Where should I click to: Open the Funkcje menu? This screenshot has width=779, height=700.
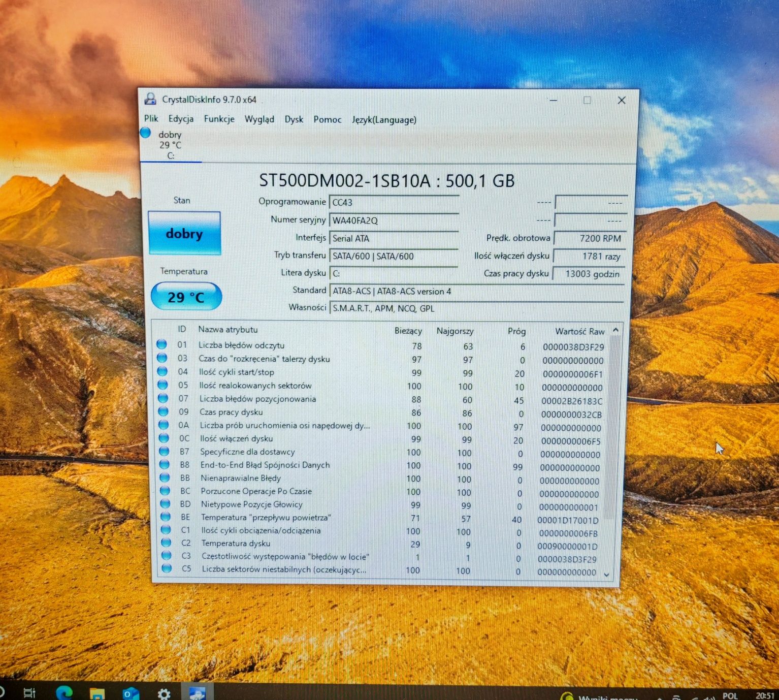tap(219, 119)
